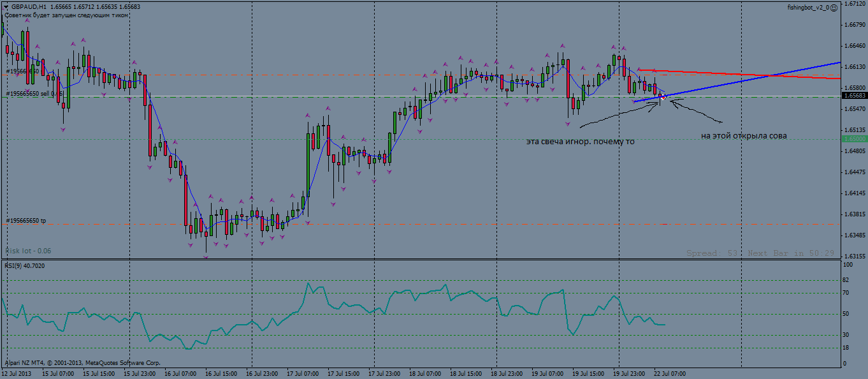Select the '#195665650 sell 0.06' order label
Image resolution: width=868 pixels, height=379 pixels.
(x=34, y=94)
